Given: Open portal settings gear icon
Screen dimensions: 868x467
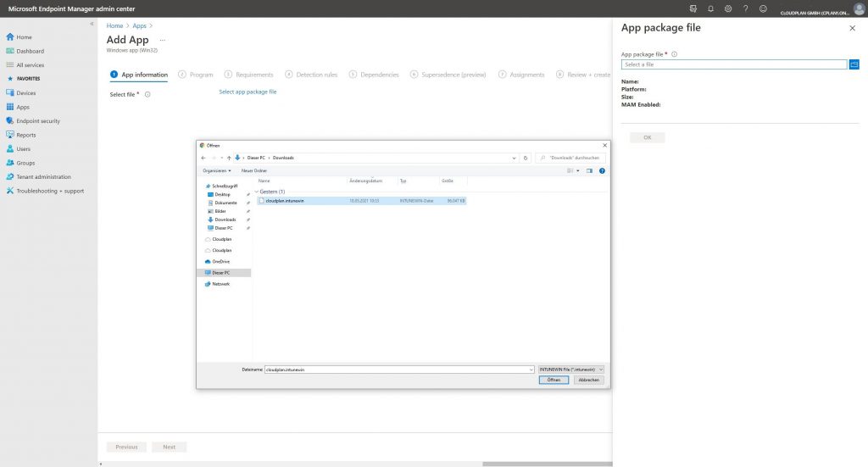Looking at the screenshot, I should pos(728,8).
